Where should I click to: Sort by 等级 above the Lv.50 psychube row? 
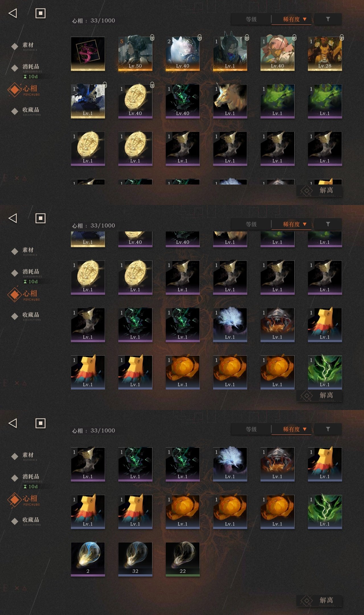coord(251,19)
